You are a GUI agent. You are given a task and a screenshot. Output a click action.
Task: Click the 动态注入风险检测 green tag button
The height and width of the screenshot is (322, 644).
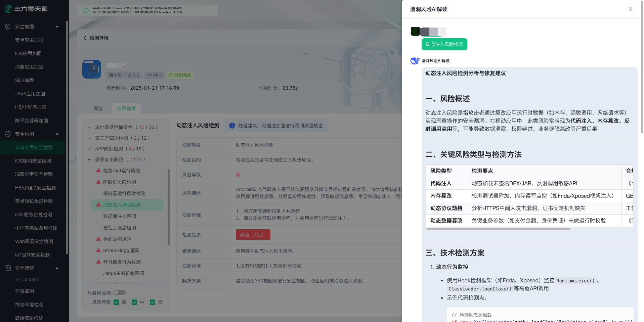pyautogui.click(x=444, y=44)
